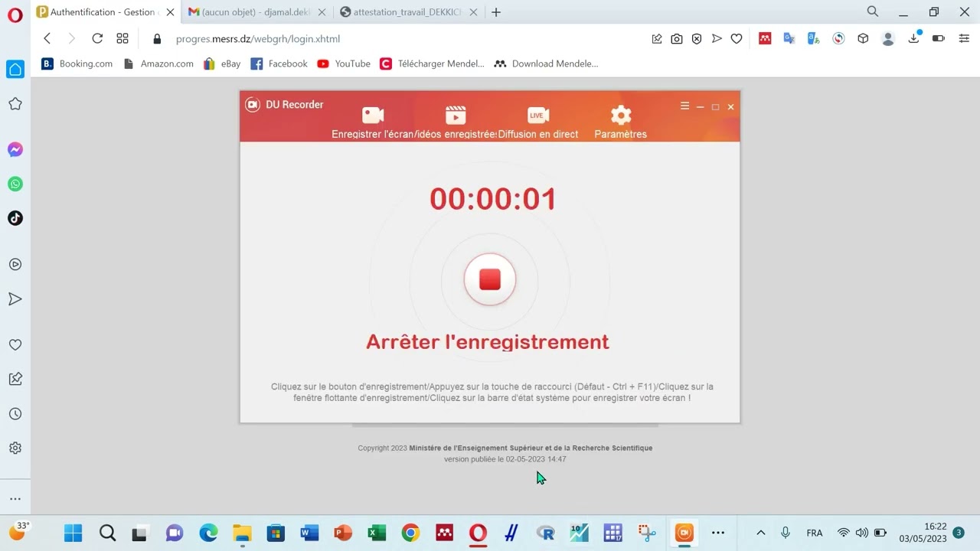
Task: Open Windows Start menu
Action: pyautogui.click(x=73, y=533)
